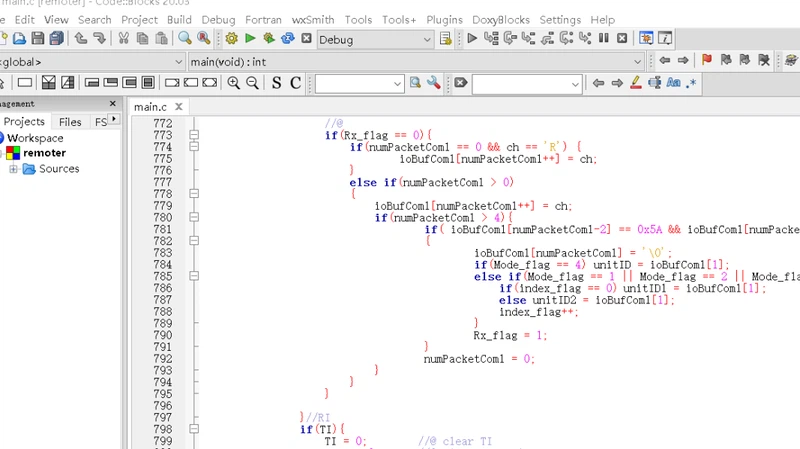This screenshot has width=800, height=449.
Task: Click the Cut scissors icon
Action: tap(124, 39)
